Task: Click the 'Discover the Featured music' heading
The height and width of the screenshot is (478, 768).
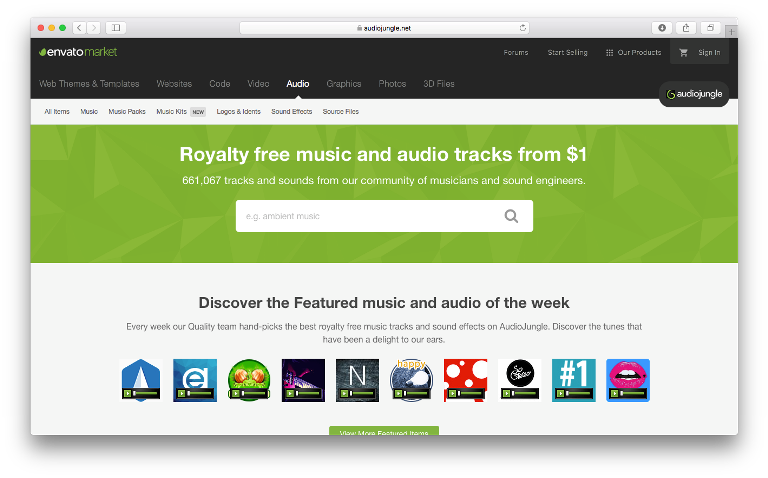Action: point(384,303)
